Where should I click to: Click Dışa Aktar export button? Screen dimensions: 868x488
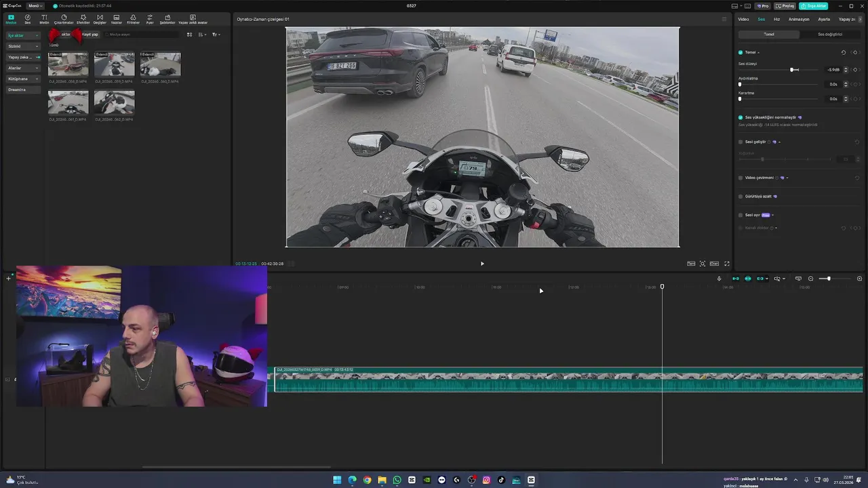[813, 5]
